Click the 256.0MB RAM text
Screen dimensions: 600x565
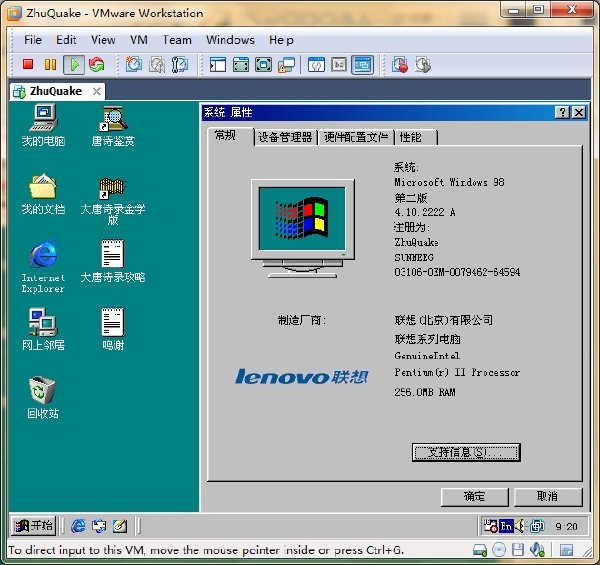point(425,392)
